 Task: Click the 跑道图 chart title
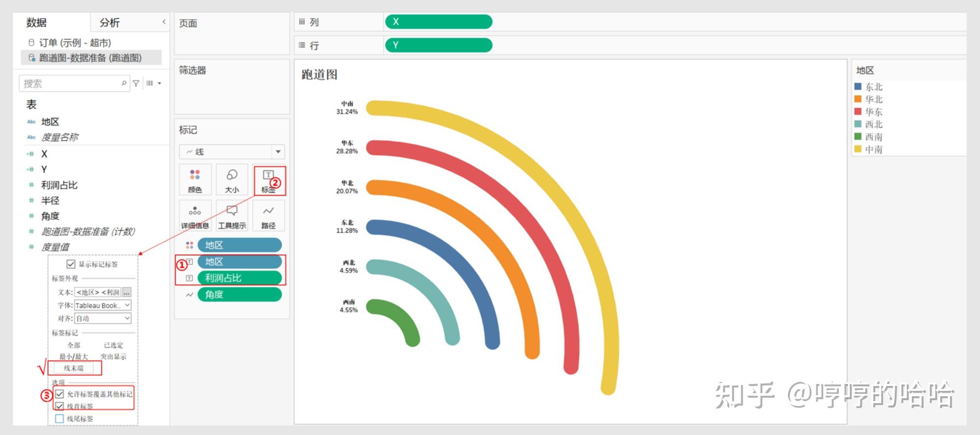pos(319,75)
